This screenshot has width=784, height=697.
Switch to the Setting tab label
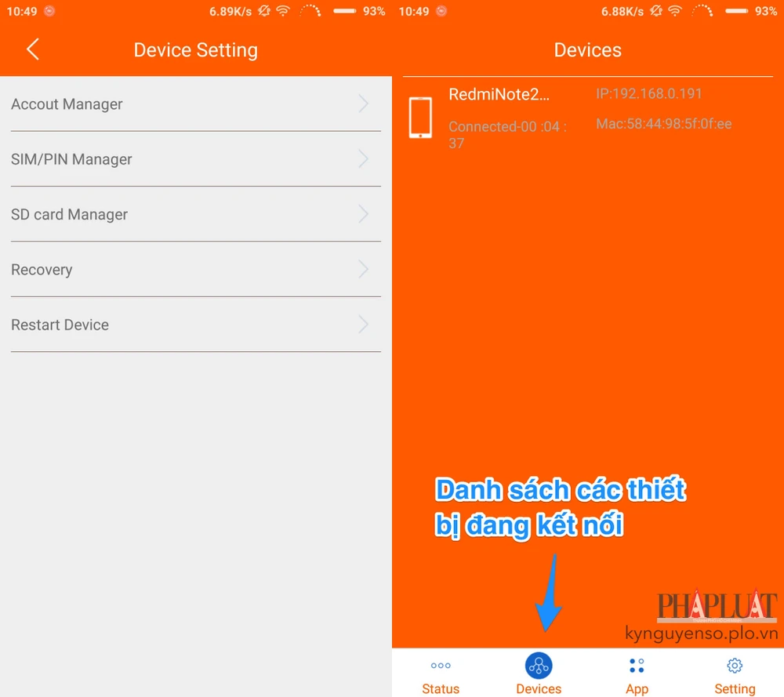coord(735,688)
